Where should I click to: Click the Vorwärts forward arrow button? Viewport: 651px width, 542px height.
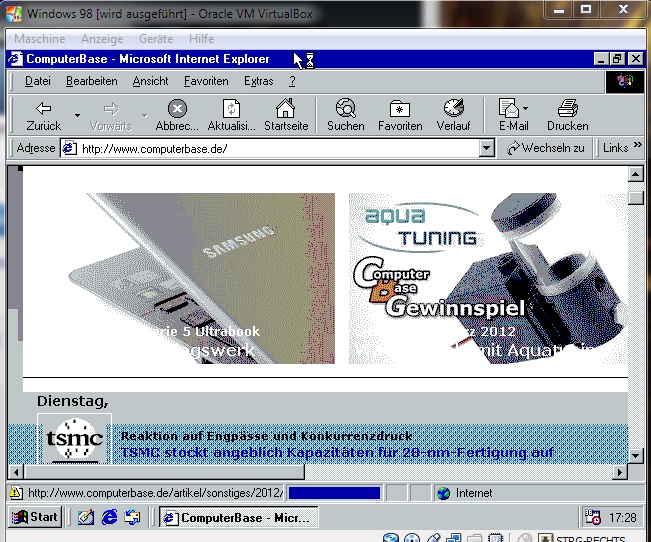pyautogui.click(x=110, y=115)
